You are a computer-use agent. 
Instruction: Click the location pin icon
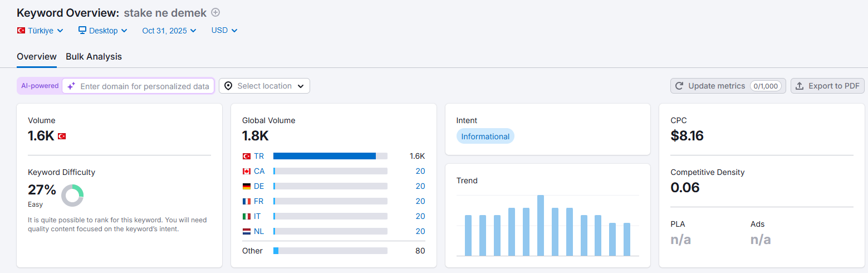[228, 86]
